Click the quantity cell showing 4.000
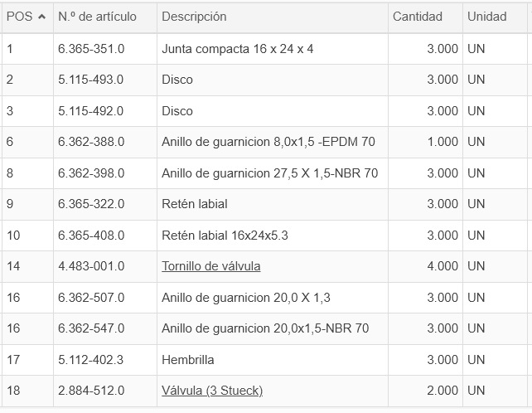 (x=442, y=266)
